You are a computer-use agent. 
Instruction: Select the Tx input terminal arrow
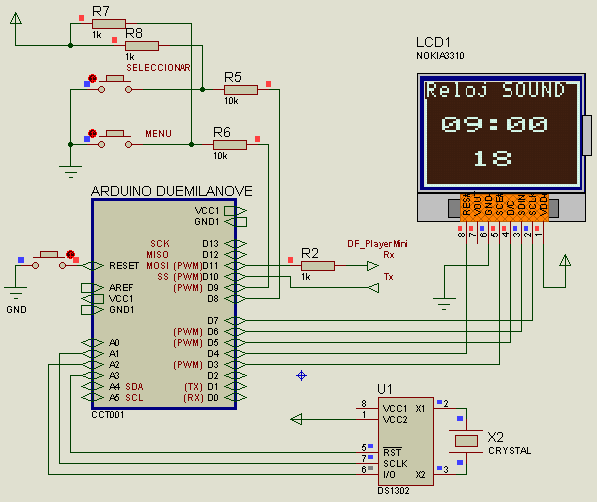click(374, 288)
